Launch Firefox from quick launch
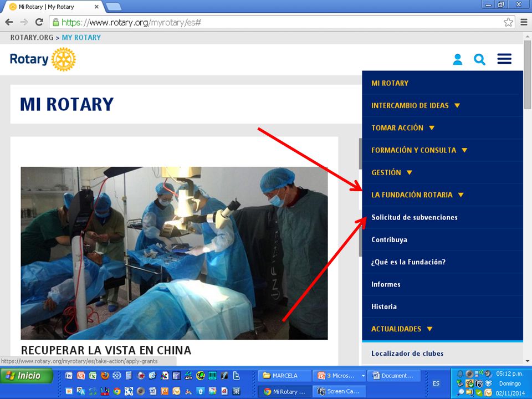532x399 pixels. point(105,375)
